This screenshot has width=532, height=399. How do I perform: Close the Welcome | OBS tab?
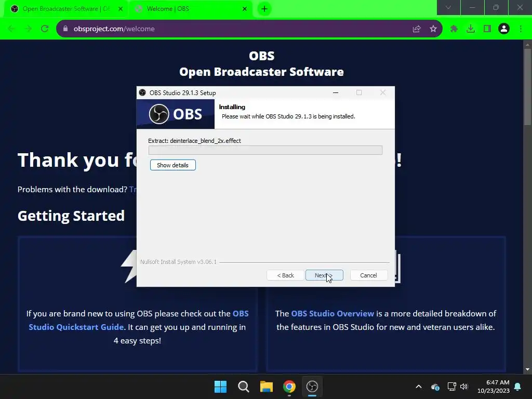click(245, 9)
